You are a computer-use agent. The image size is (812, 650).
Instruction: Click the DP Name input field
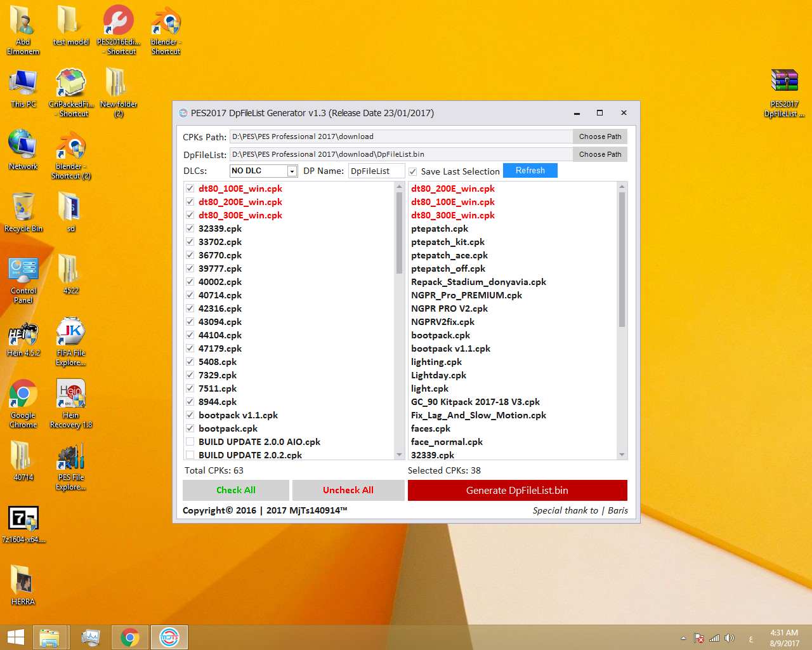tap(377, 171)
